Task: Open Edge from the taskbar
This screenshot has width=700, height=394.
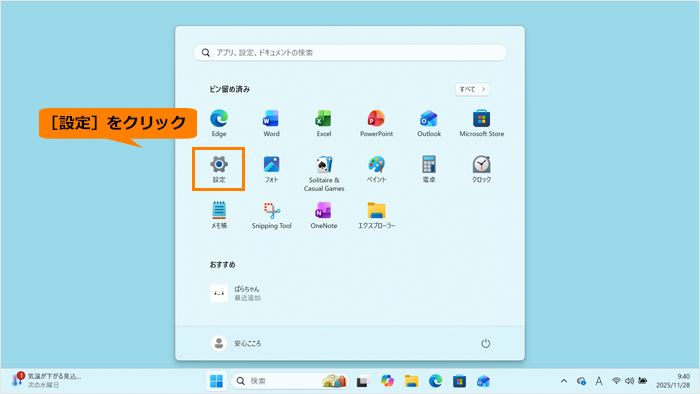Action: [435, 381]
